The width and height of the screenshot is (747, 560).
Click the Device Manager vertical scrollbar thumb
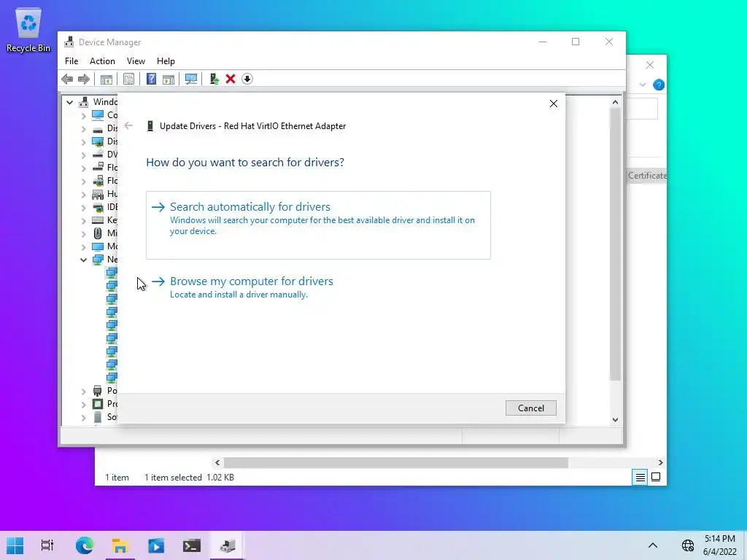coord(615,244)
